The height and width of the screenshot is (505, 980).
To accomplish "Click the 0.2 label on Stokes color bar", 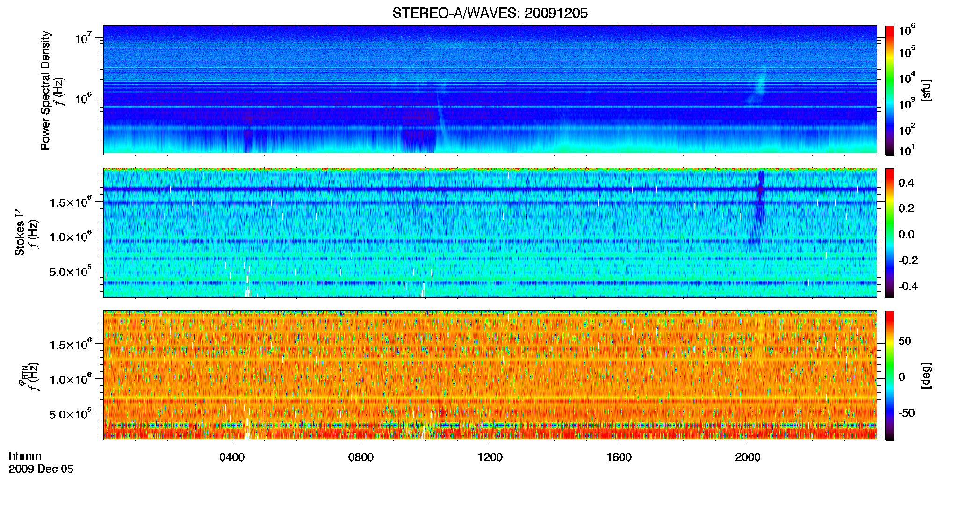I will tap(906, 209).
